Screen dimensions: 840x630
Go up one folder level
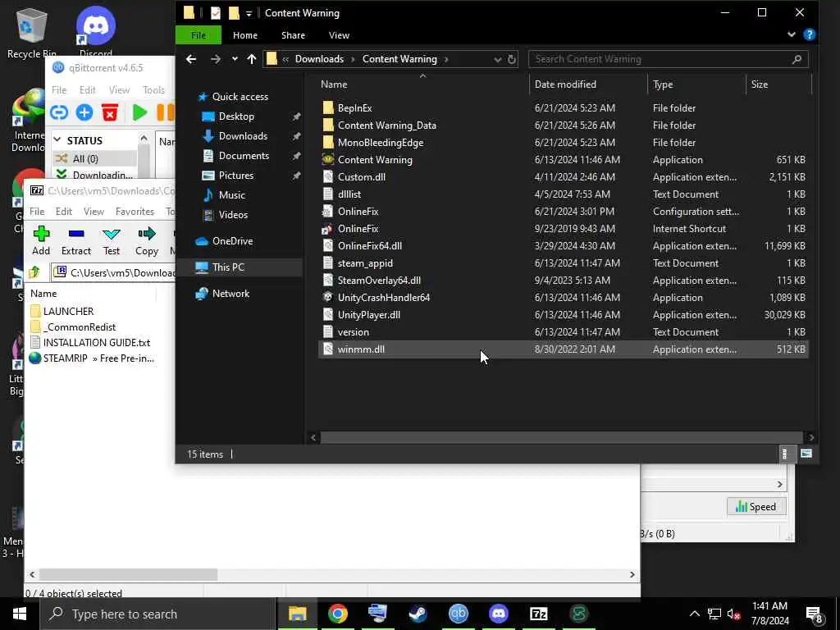(252, 59)
